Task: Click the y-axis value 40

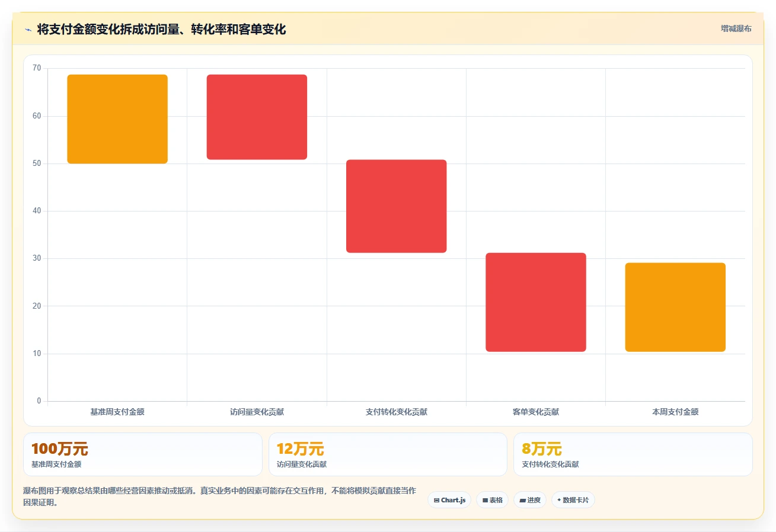Action: [37, 211]
